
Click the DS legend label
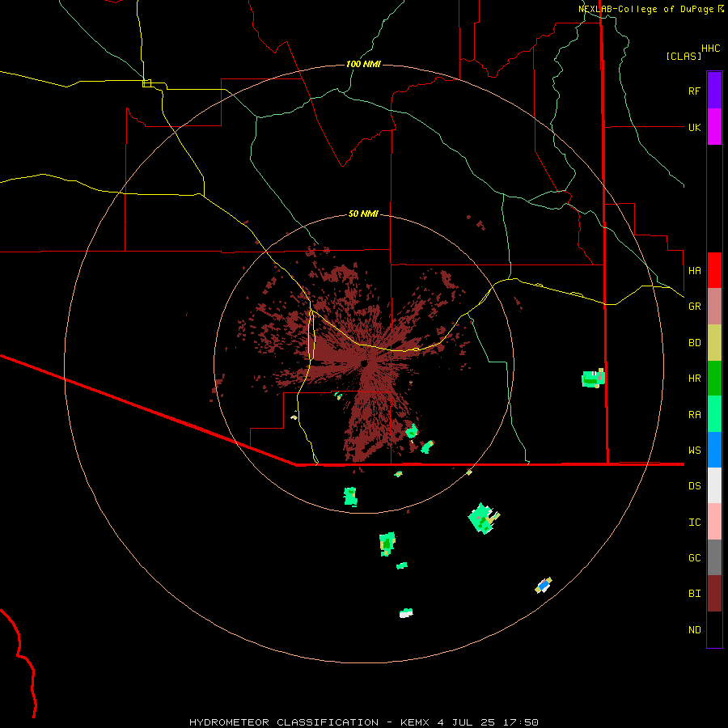(x=694, y=486)
